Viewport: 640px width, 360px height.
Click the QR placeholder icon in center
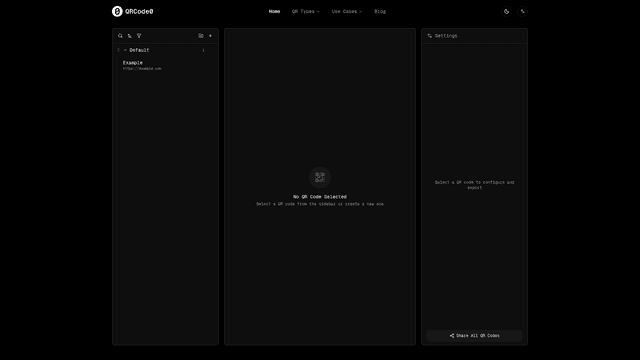click(x=320, y=178)
